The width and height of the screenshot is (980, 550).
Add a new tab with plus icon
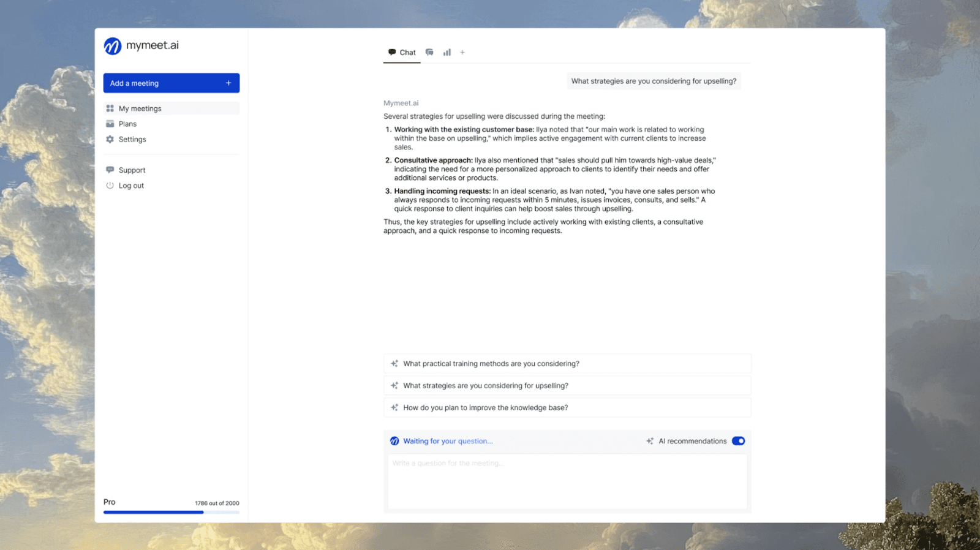pos(462,53)
